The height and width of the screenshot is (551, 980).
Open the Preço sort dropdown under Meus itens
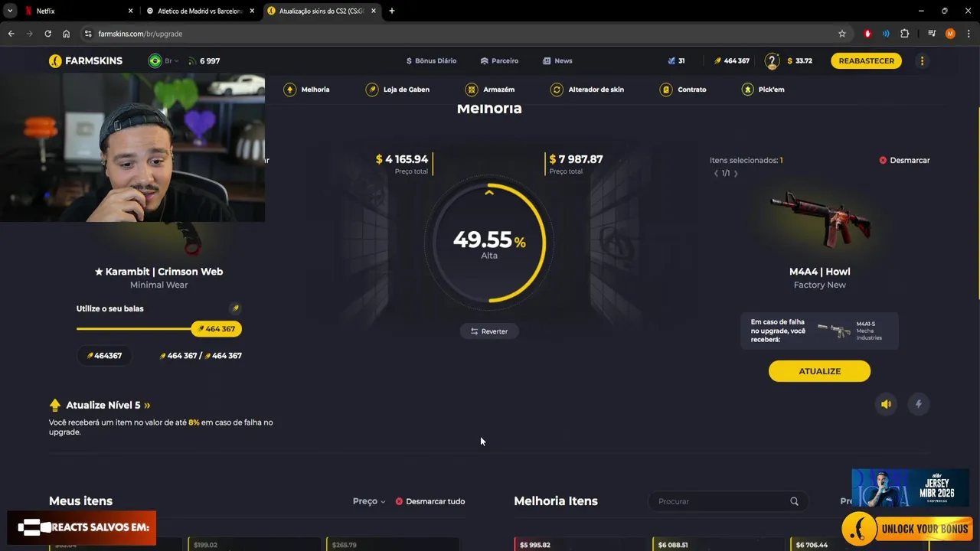369,501
